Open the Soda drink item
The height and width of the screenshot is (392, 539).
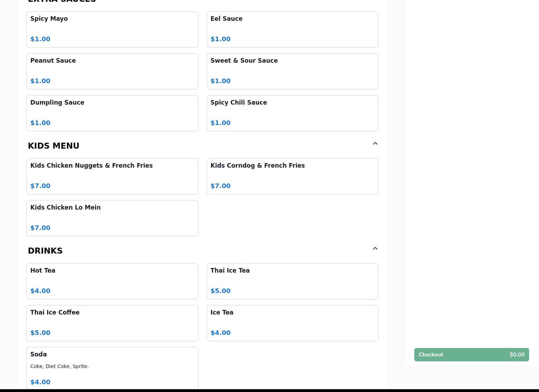tap(112, 368)
